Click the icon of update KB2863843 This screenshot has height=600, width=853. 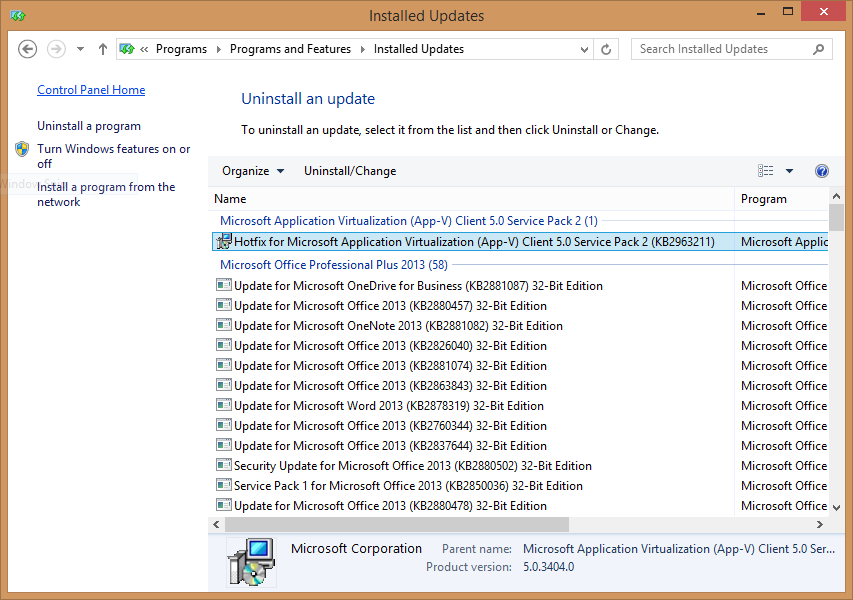pyautogui.click(x=224, y=385)
